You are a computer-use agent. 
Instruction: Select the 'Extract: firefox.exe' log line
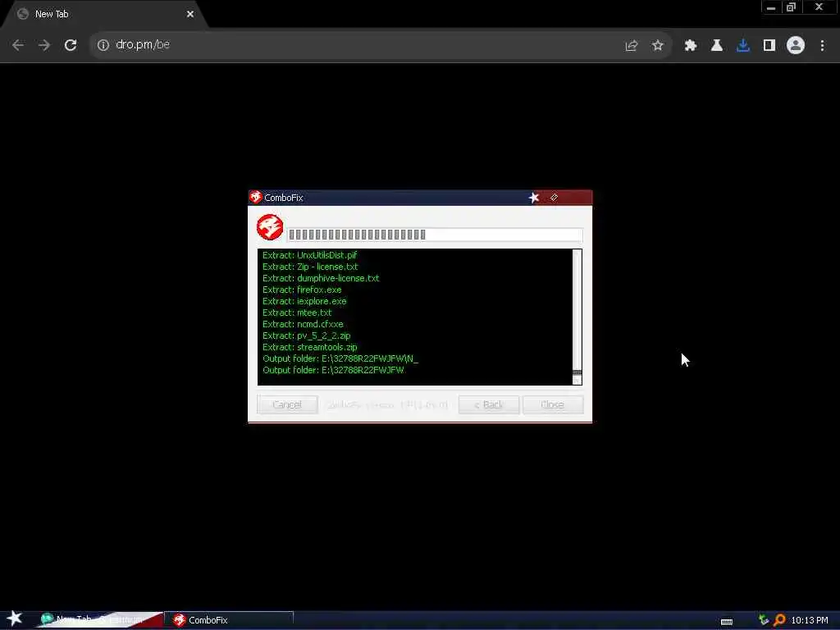pos(302,290)
